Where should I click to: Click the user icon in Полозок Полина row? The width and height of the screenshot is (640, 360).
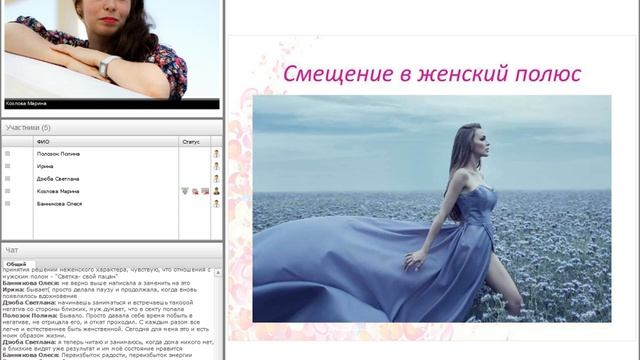tap(216, 154)
